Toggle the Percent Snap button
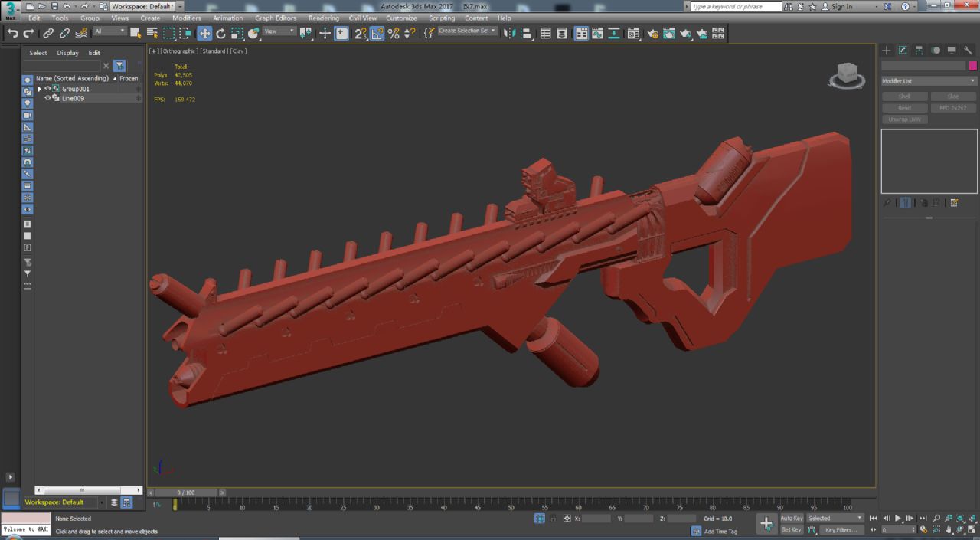The height and width of the screenshot is (540, 980). point(394,33)
